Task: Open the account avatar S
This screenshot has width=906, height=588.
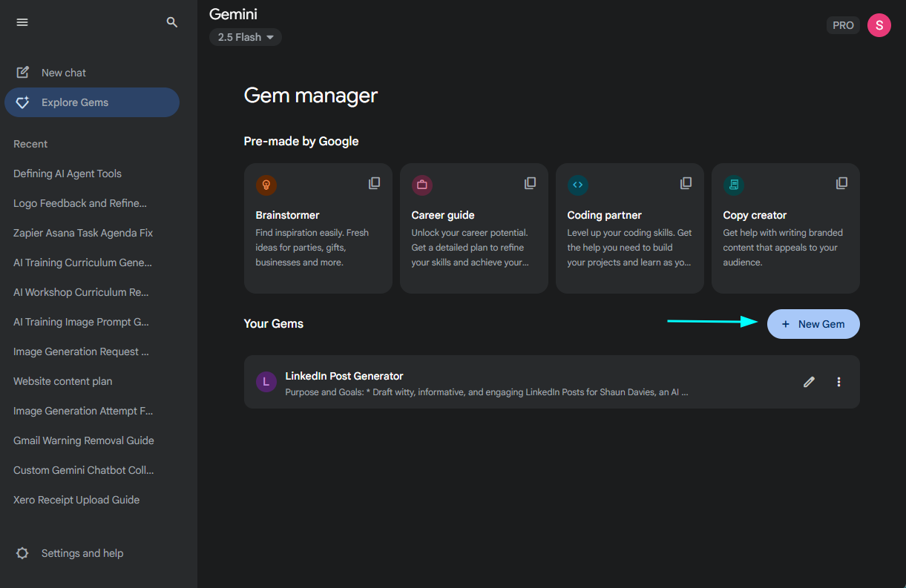Action: point(879,24)
